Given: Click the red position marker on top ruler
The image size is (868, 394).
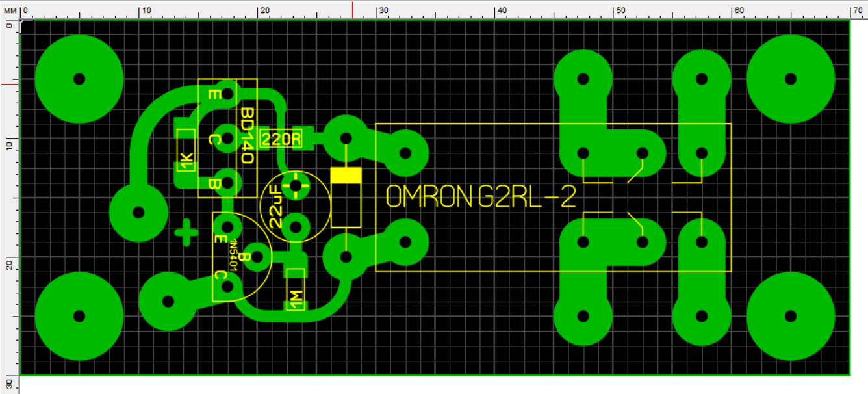Looking at the screenshot, I should (x=353, y=10).
